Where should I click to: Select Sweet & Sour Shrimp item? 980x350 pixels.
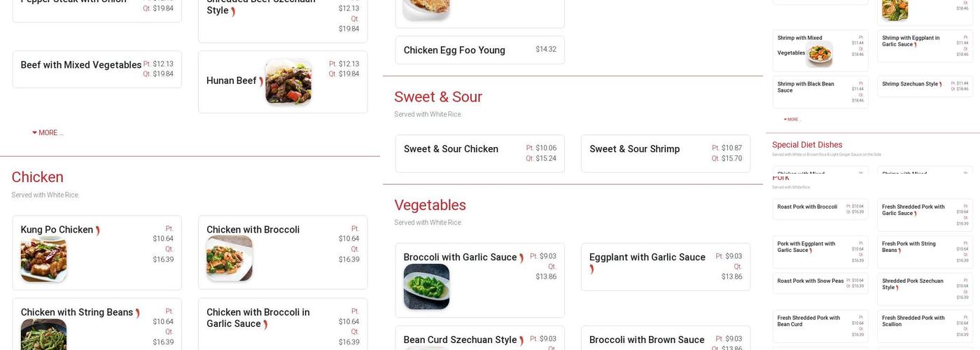[634, 149]
